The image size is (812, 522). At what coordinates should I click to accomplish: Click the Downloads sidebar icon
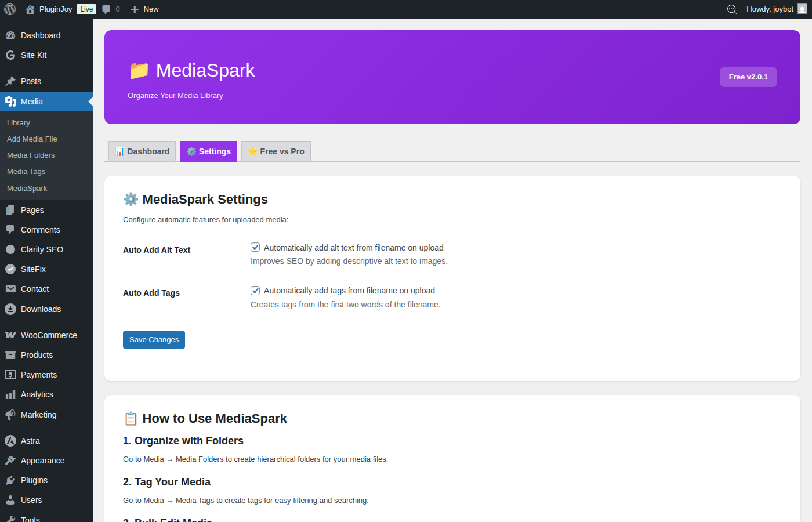tap(10, 309)
